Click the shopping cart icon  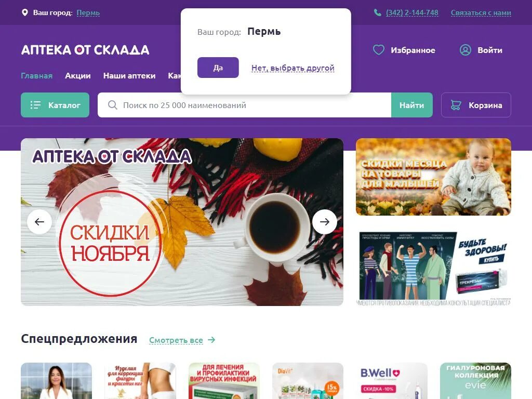tap(456, 105)
